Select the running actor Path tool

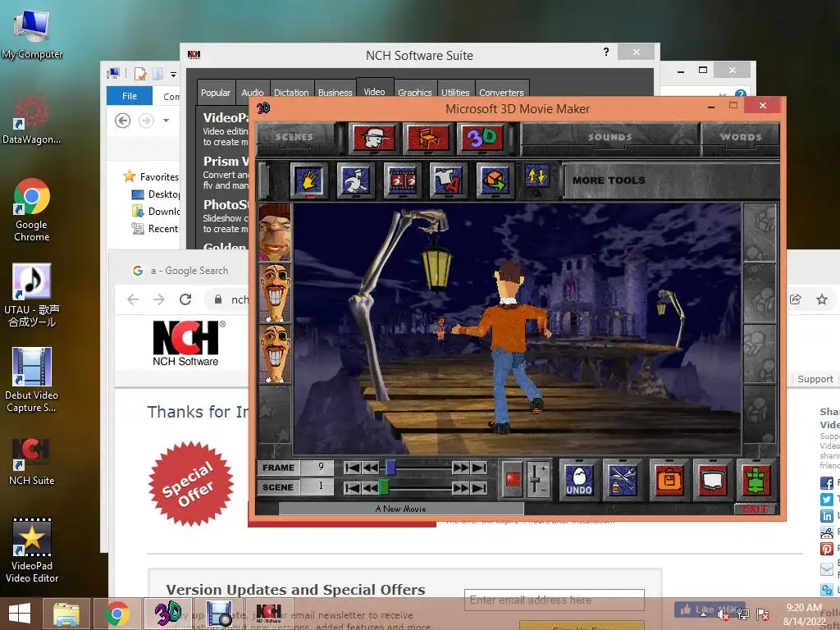click(355, 180)
